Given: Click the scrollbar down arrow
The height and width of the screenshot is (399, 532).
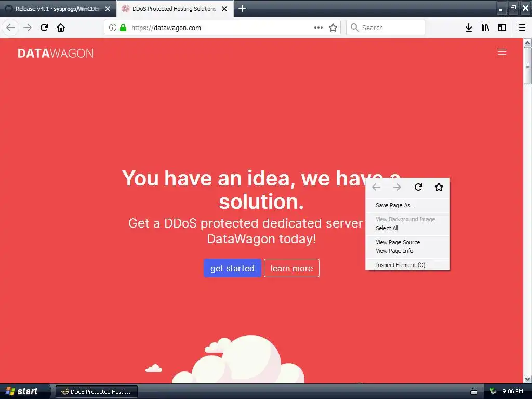Looking at the screenshot, I should tap(528, 379).
